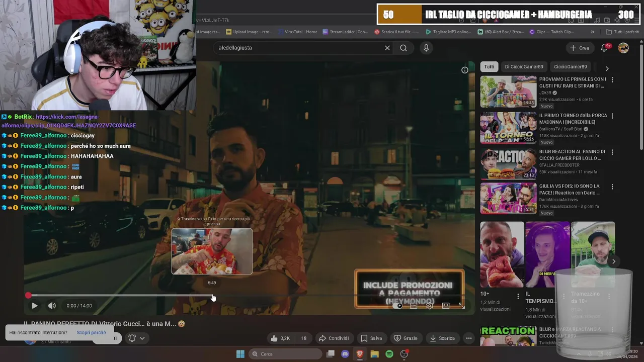
Task: Click the Scarica download button
Action: tap(442, 338)
